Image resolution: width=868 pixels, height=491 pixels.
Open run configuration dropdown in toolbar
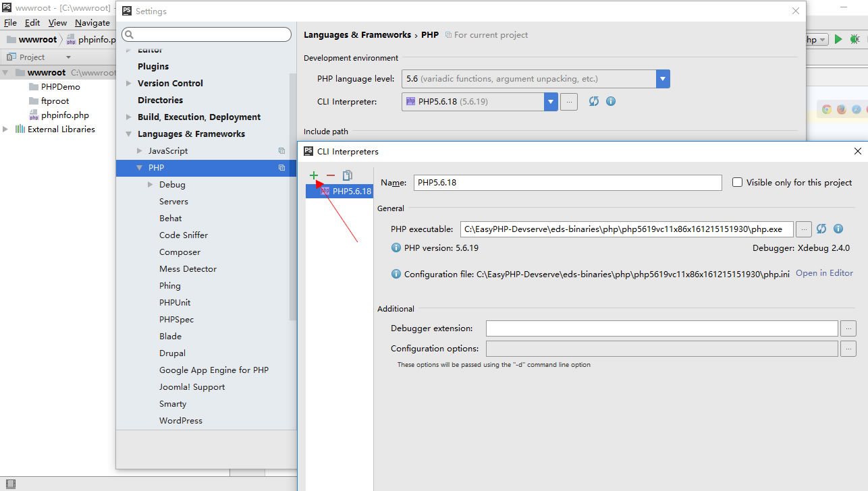[x=822, y=40]
